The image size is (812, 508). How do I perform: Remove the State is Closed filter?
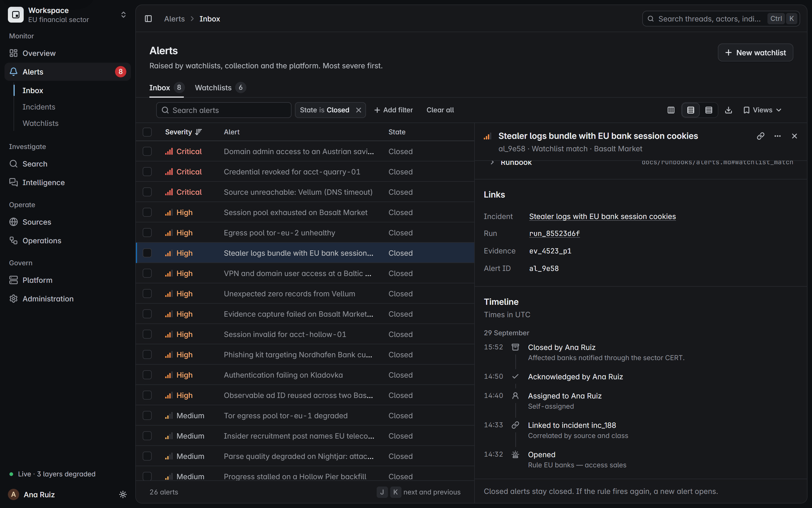(358, 110)
